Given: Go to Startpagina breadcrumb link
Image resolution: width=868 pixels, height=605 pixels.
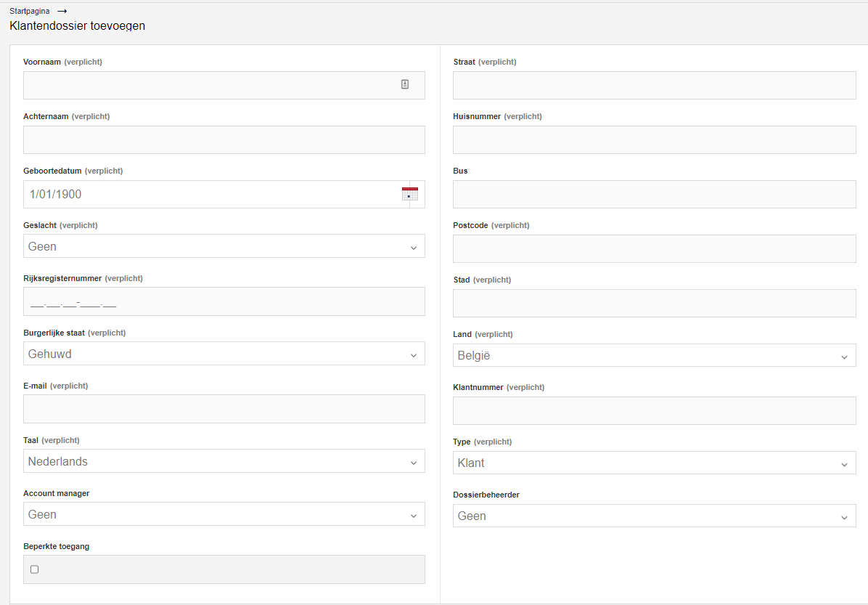Looking at the screenshot, I should click(29, 11).
